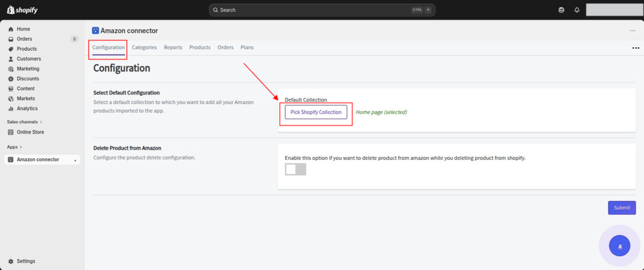
Task: Click 'Home page (selected)' text
Action: click(x=381, y=112)
